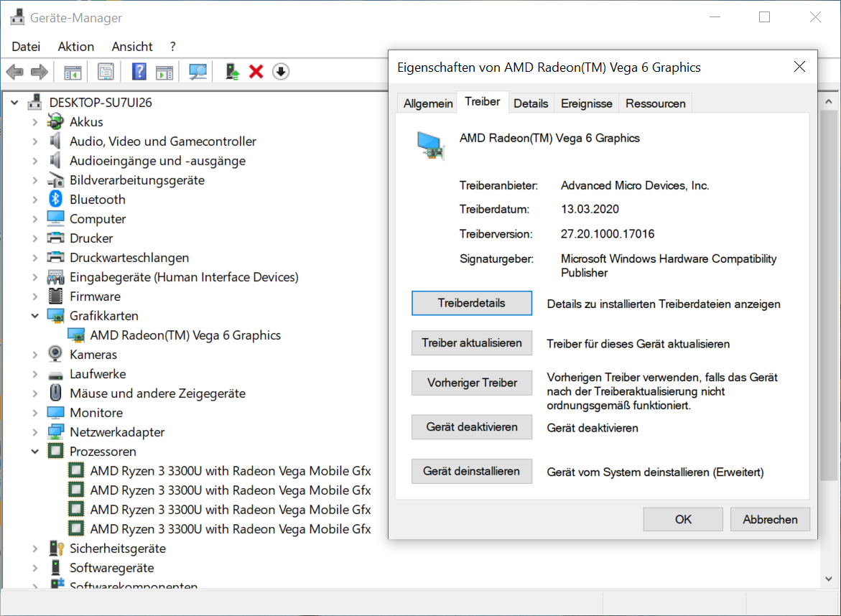Image resolution: width=841 pixels, height=616 pixels.
Task: Click the action pane toolbar icon
Action: pos(164,72)
